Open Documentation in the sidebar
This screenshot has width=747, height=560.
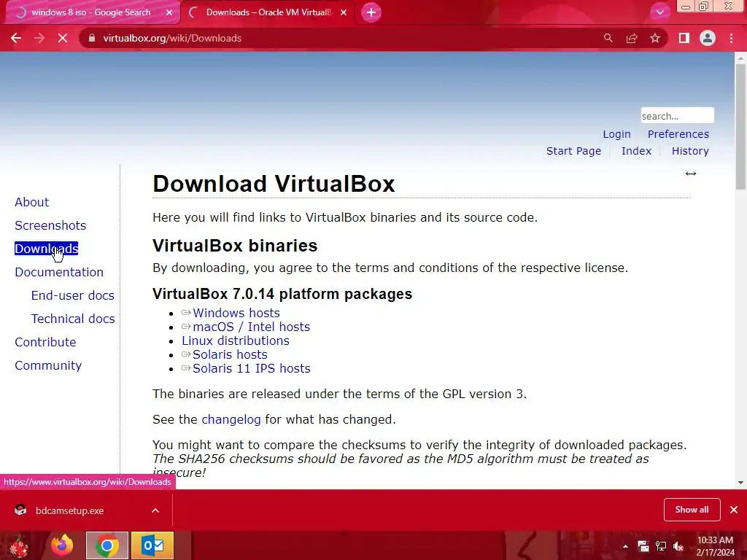point(59,272)
